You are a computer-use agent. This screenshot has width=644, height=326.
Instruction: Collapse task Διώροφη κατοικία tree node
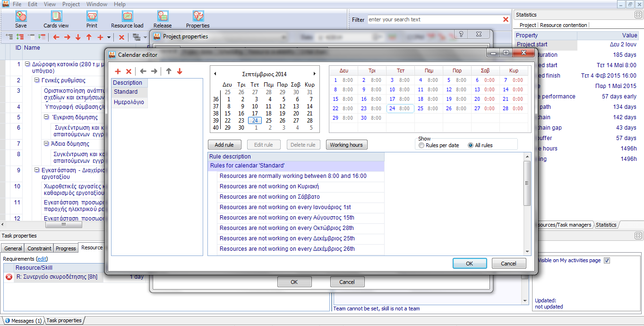[27, 64]
